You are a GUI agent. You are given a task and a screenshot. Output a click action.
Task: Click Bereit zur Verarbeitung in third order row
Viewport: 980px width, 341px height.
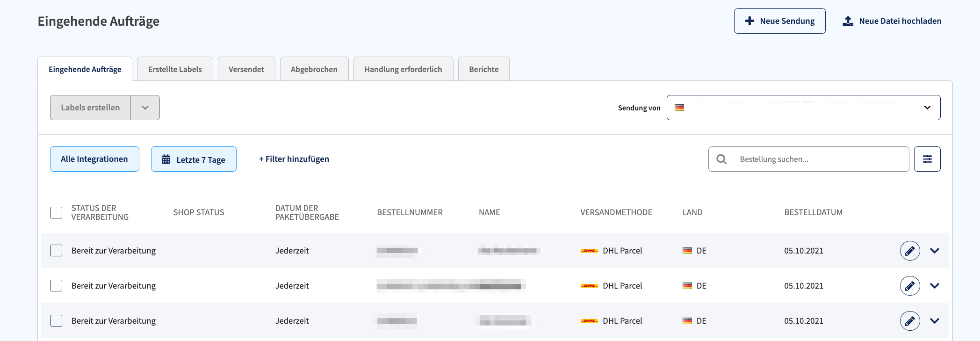(114, 321)
